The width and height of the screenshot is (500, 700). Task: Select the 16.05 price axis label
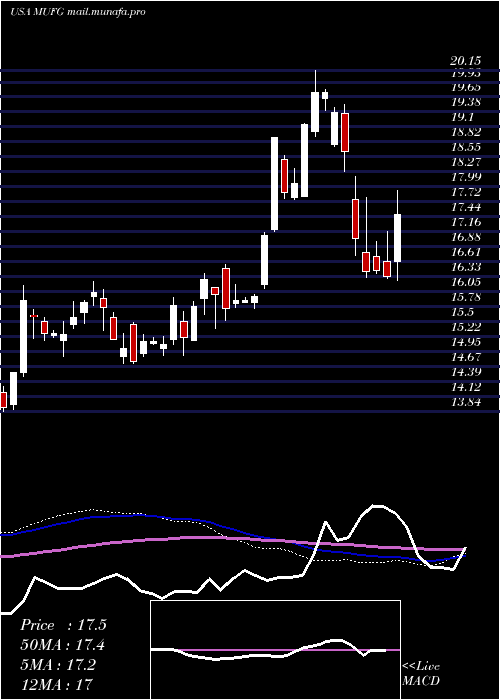(466, 282)
